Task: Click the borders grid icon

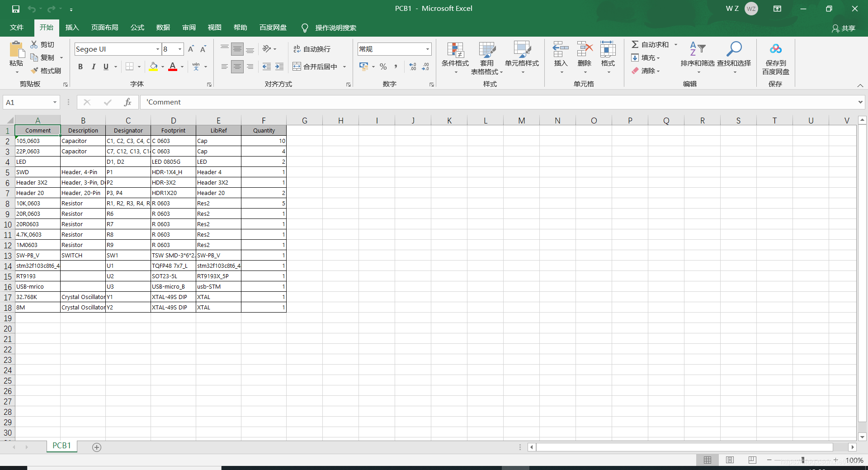Action: pyautogui.click(x=129, y=66)
